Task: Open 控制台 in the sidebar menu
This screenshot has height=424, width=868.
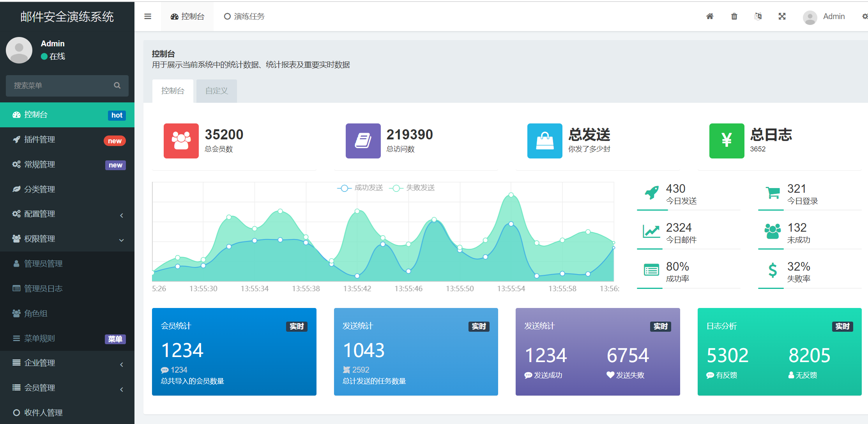Action: (67, 115)
